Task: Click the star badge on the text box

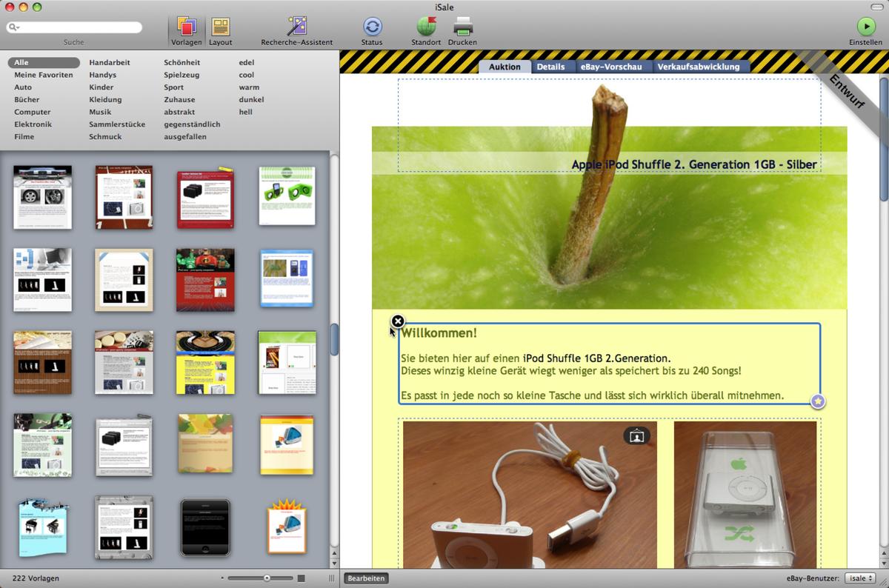Action: pos(818,401)
